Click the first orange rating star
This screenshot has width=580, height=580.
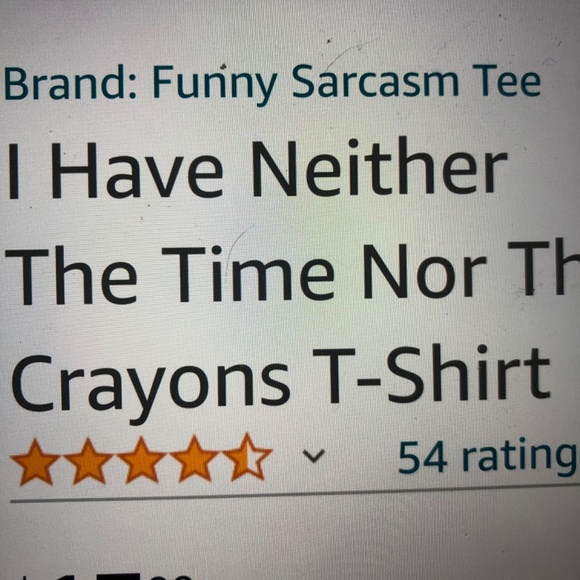coord(35,461)
